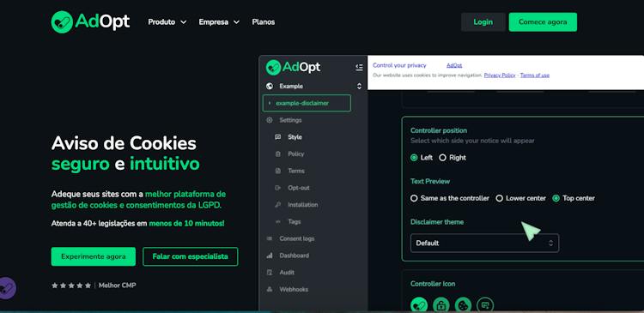Open the Example site selector
The width and height of the screenshot is (644, 313).
[x=314, y=86]
